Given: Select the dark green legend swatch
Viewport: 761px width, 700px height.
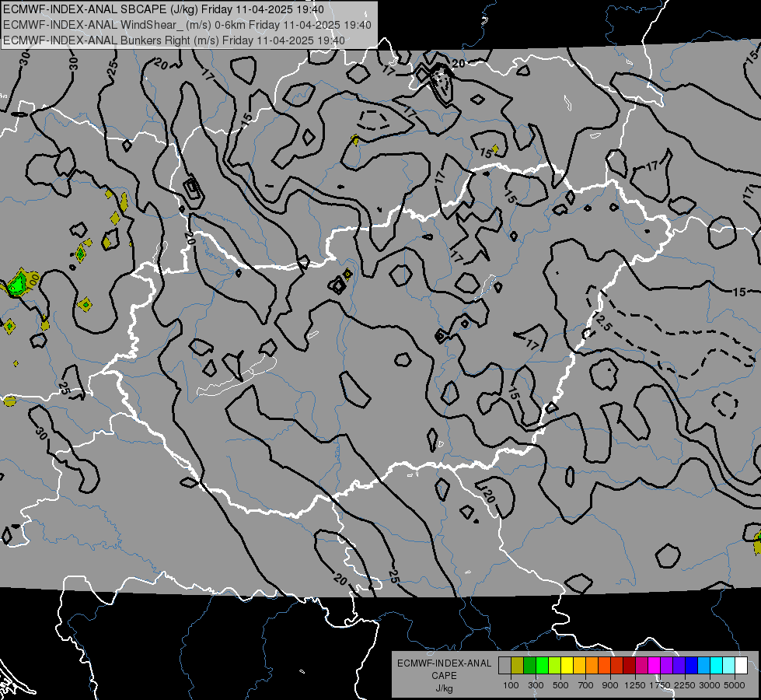Looking at the screenshot, I should coord(529,666).
